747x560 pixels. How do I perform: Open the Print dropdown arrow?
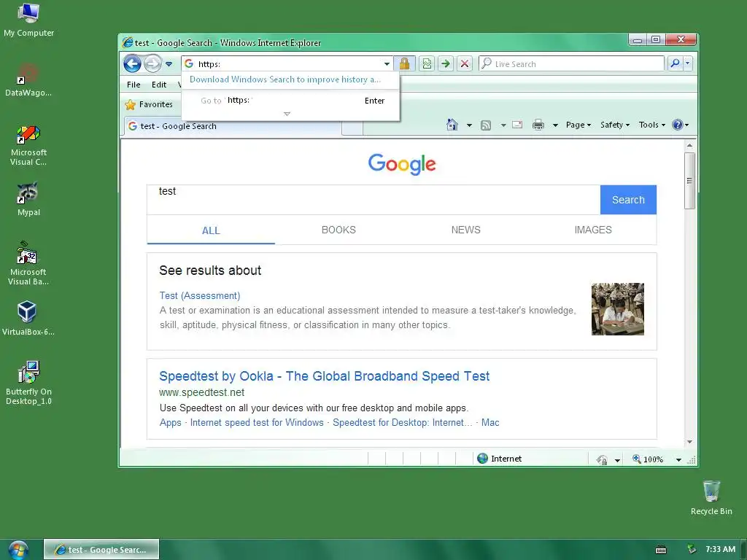tap(555, 125)
